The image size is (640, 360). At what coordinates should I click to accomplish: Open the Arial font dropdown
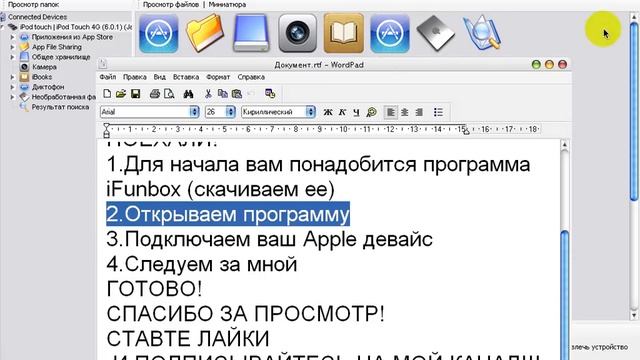[194, 112]
